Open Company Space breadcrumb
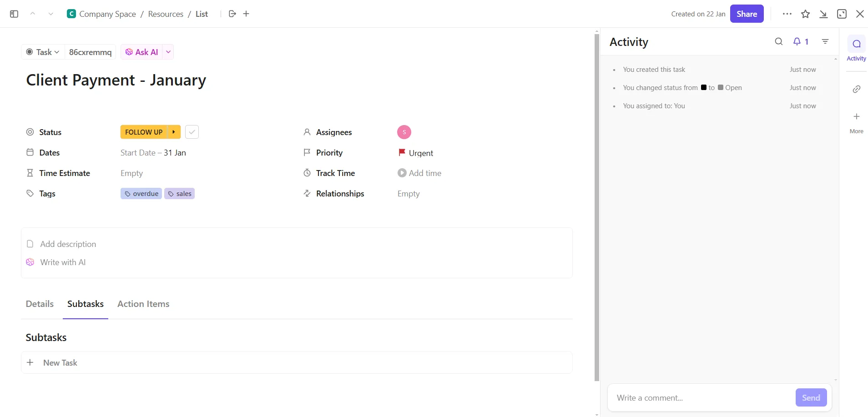Image resolution: width=868 pixels, height=417 pixels. coord(107,14)
